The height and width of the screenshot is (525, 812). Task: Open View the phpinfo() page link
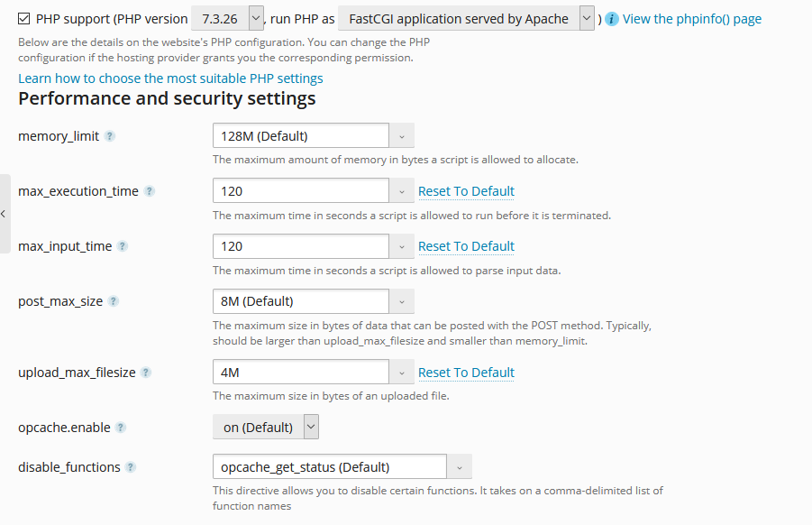(691, 18)
